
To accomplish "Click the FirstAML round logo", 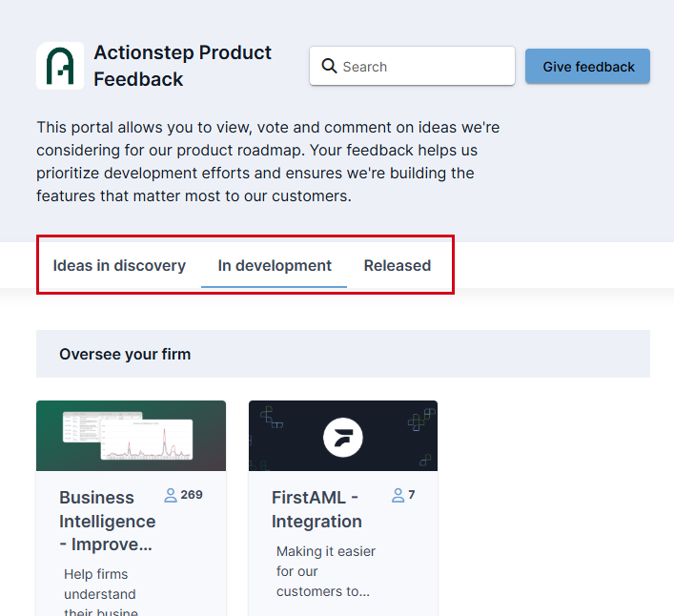I will tap(343, 438).
